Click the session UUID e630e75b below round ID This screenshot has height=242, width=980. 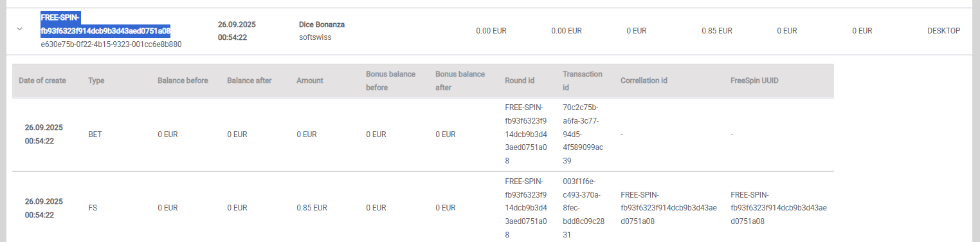(111, 44)
